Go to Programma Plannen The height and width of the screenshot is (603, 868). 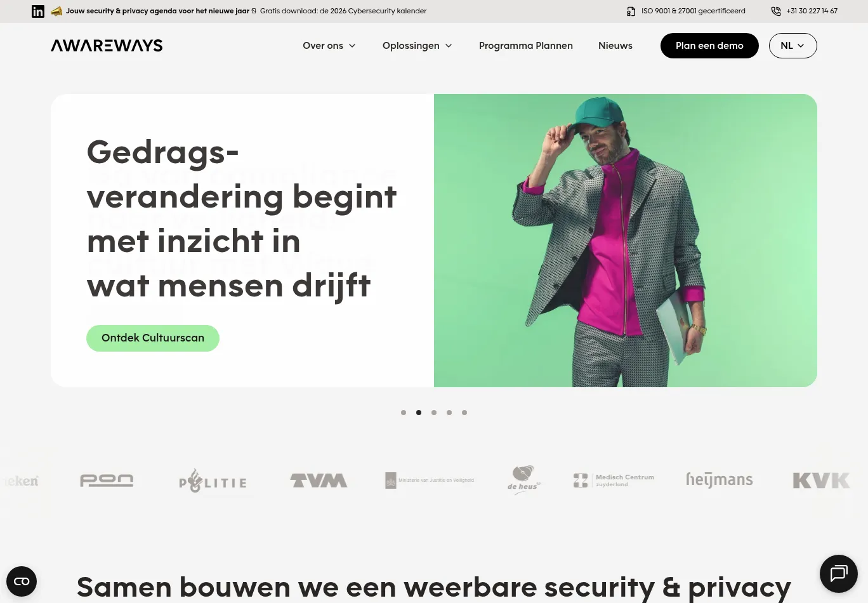[526, 46]
